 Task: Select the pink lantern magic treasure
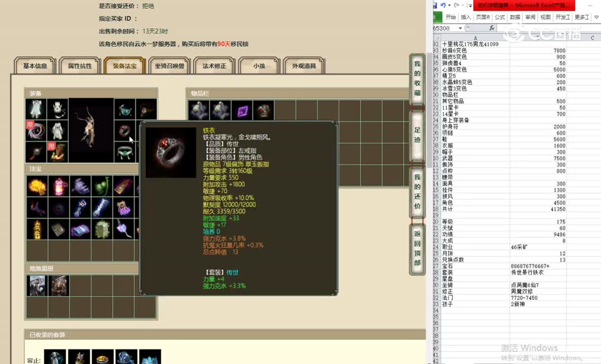coord(59,186)
